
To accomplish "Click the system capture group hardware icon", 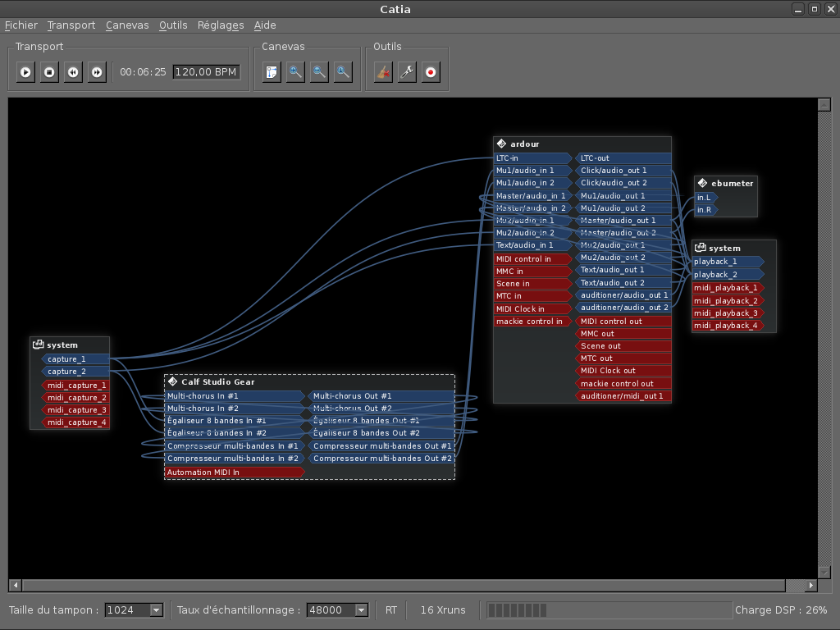I will [x=38, y=345].
